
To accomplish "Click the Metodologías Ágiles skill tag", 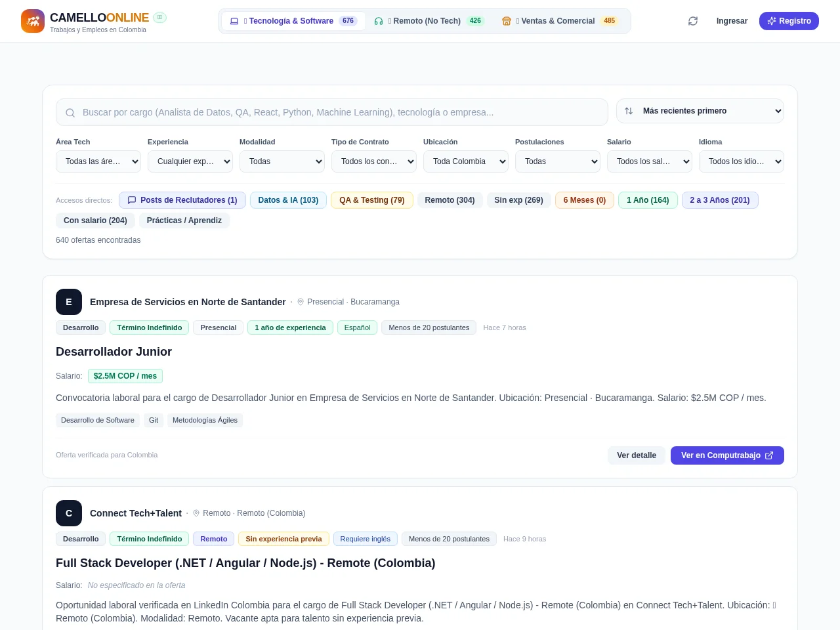I will pyautogui.click(x=205, y=420).
